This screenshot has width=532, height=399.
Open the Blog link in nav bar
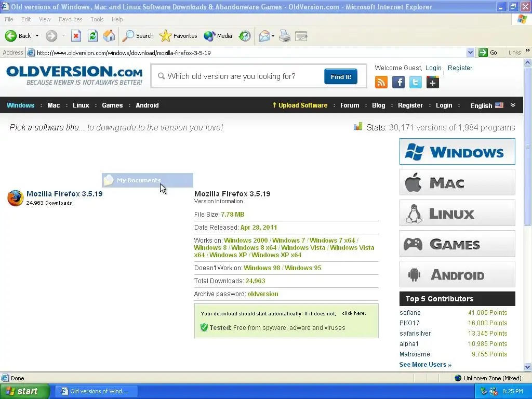click(379, 105)
